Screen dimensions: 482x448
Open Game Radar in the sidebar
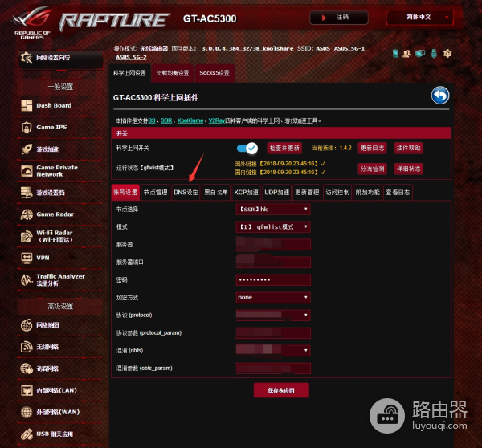coord(54,214)
